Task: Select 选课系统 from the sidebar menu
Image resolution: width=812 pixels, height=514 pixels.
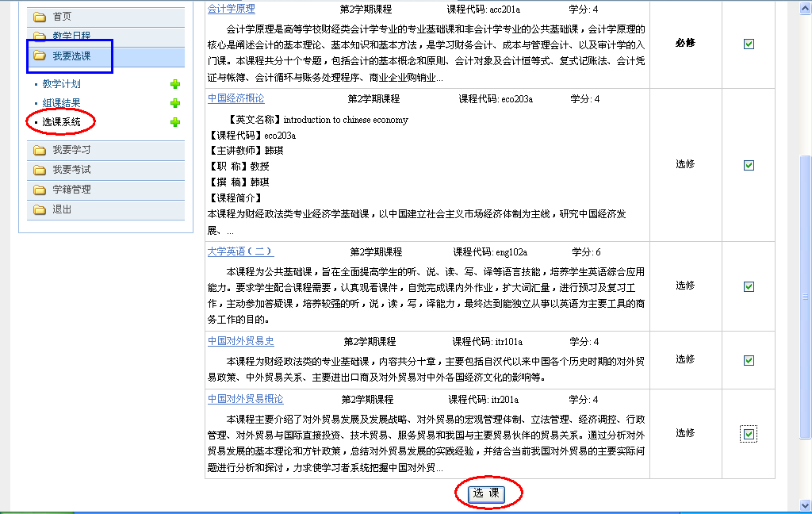Action: (63, 123)
